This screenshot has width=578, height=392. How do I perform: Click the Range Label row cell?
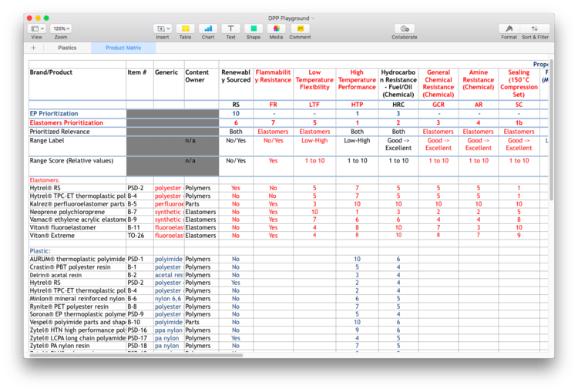pos(77,146)
